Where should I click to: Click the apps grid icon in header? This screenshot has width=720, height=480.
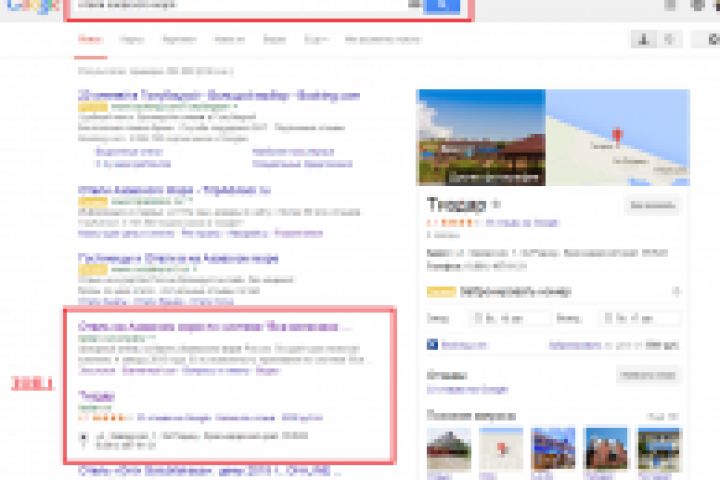pyautogui.click(x=670, y=6)
